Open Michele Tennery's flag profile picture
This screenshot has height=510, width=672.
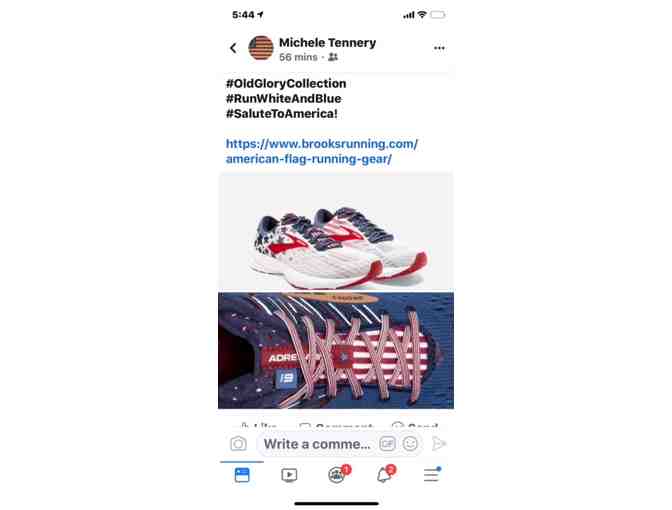tap(261, 48)
